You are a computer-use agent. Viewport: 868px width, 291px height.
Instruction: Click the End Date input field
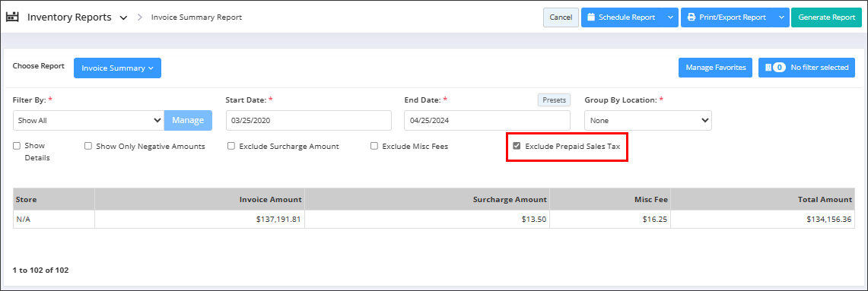click(487, 120)
